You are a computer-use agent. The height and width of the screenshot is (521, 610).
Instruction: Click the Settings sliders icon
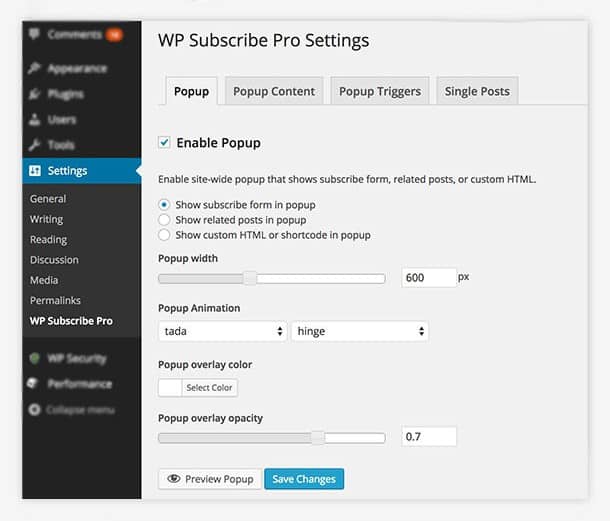(35, 171)
